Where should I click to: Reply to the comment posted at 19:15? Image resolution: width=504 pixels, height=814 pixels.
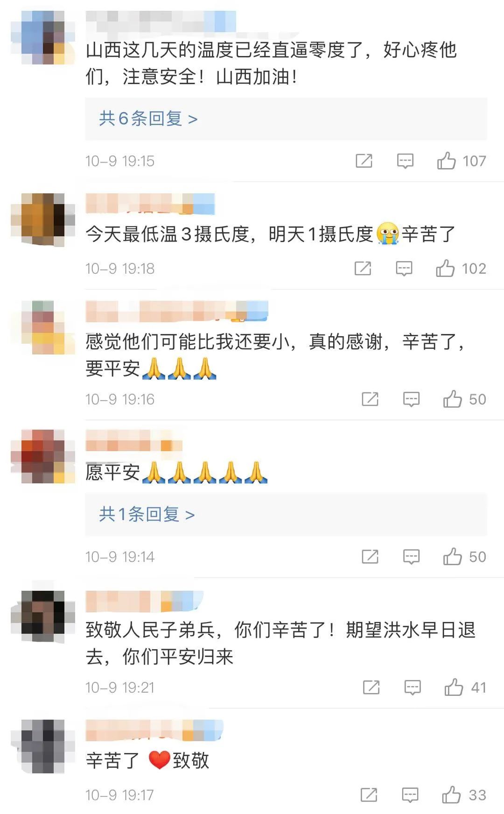click(405, 161)
